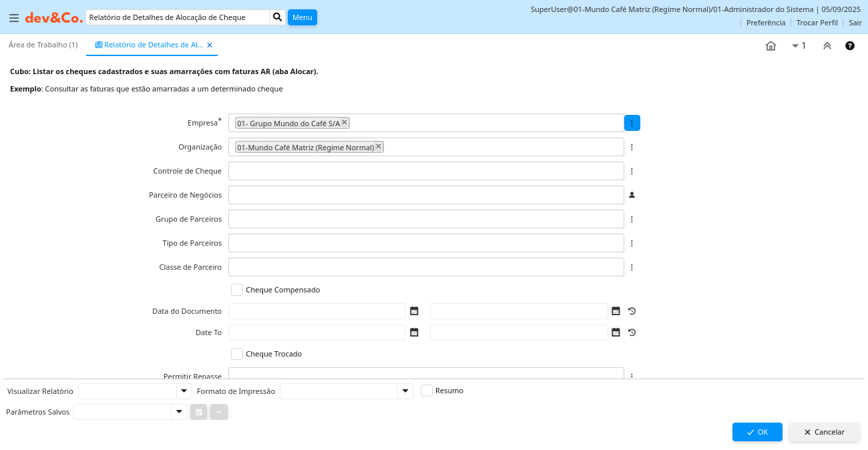Screen dimensions: 868x450
Task: Click Date To history clock icon
Action: 632,332
